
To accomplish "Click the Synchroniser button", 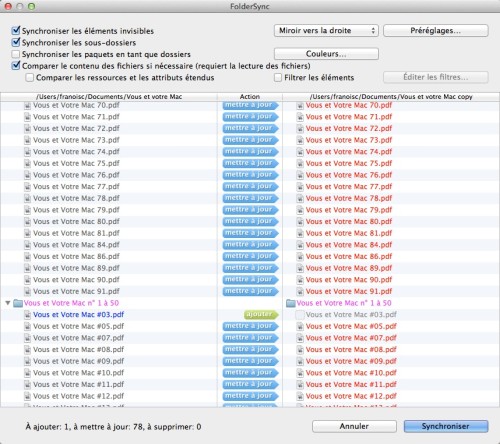I will point(446,426).
